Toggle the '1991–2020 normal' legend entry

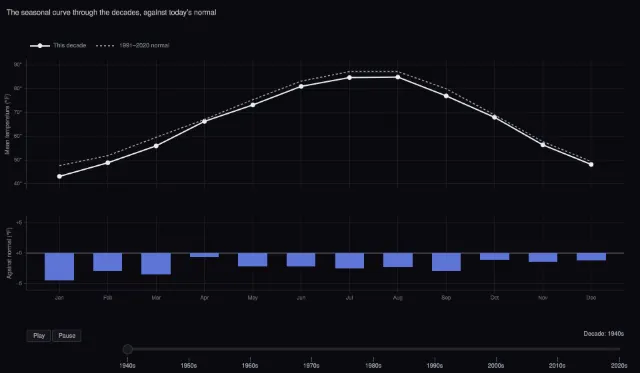point(133,45)
